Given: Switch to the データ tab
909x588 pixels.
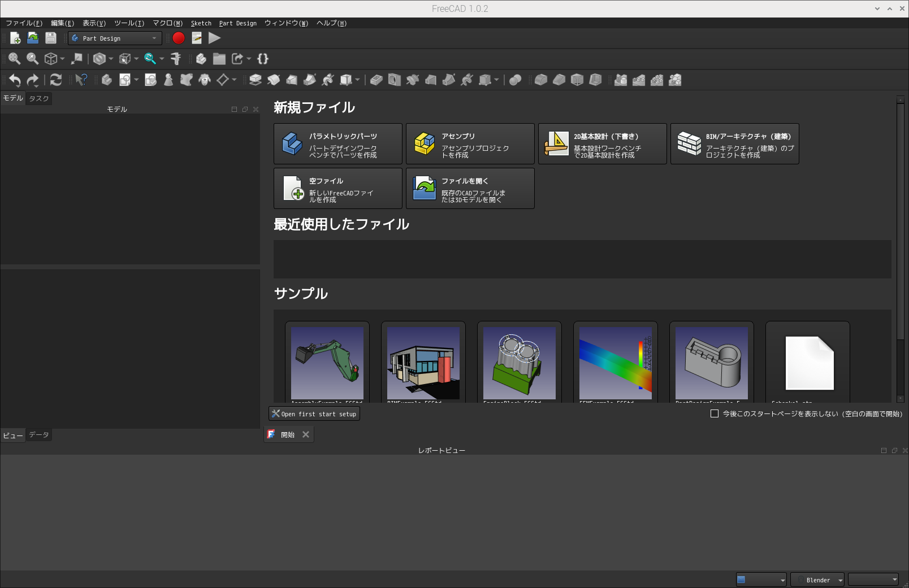Looking at the screenshot, I should click(39, 435).
